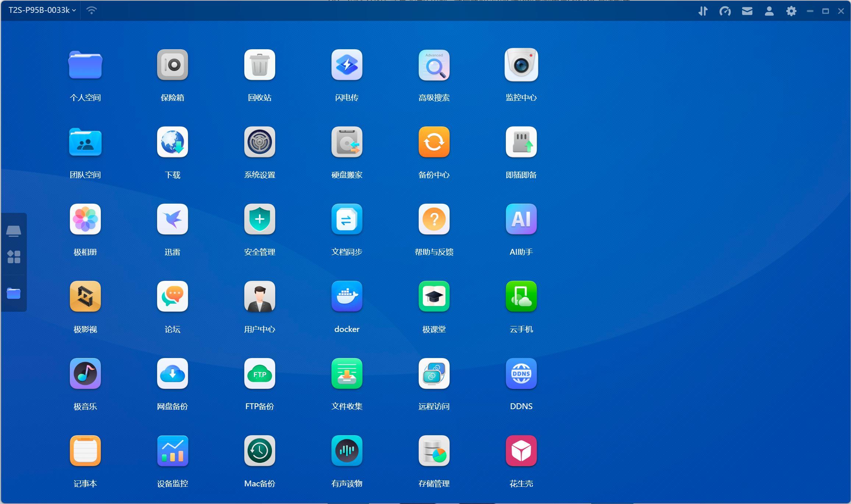Open the messages envelope icon
Viewport: 851px width, 504px height.
[x=747, y=11]
